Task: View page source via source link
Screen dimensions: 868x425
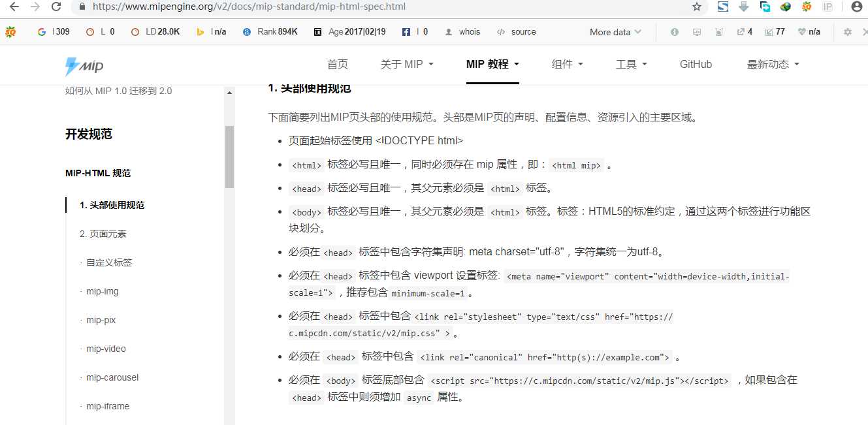Action: tap(516, 31)
